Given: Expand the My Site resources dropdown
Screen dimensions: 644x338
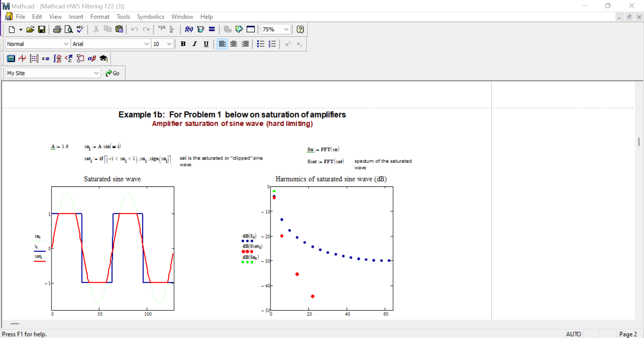Looking at the screenshot, I should point(96,73).
